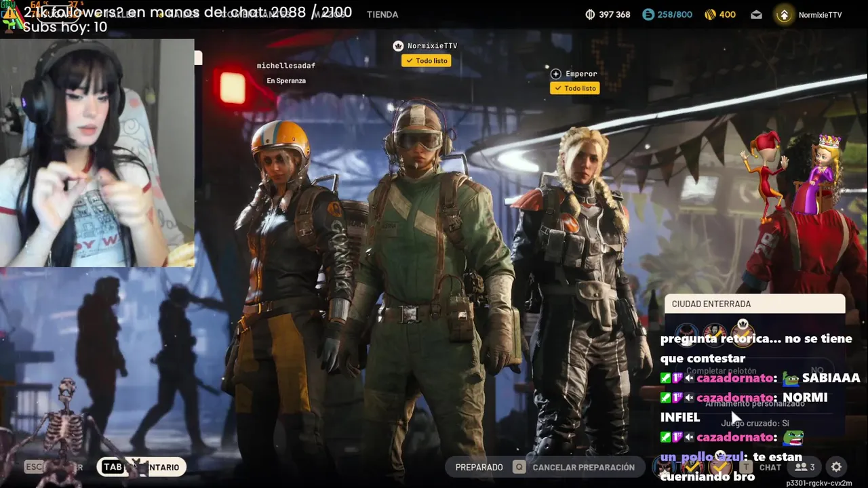Click the ESC key button
The height and width of the screenshot is (488, 868).
coord(34,467)
